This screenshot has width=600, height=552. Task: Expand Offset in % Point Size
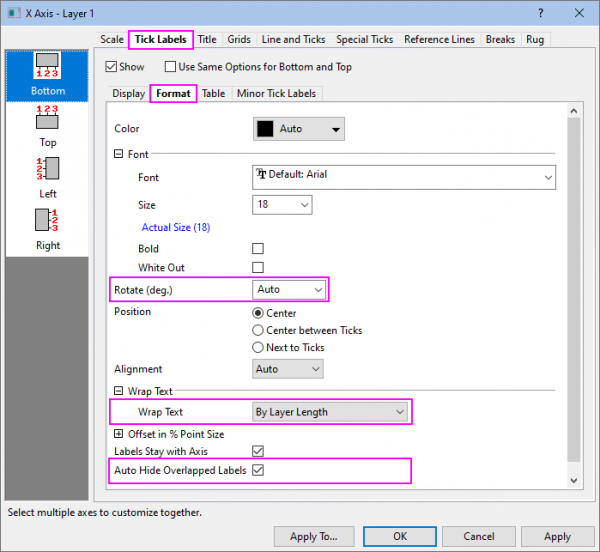tap(119, 434)
